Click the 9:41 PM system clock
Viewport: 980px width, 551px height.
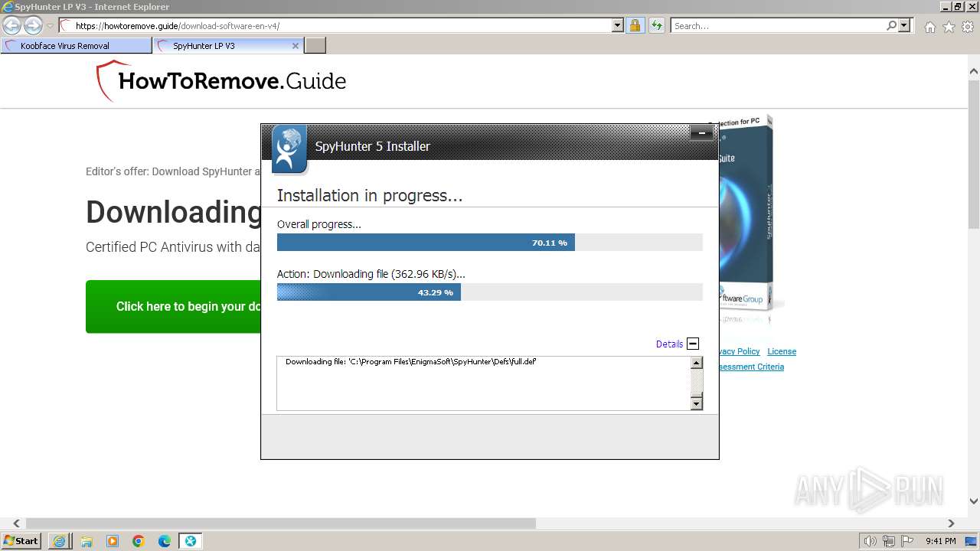point(941,541)
